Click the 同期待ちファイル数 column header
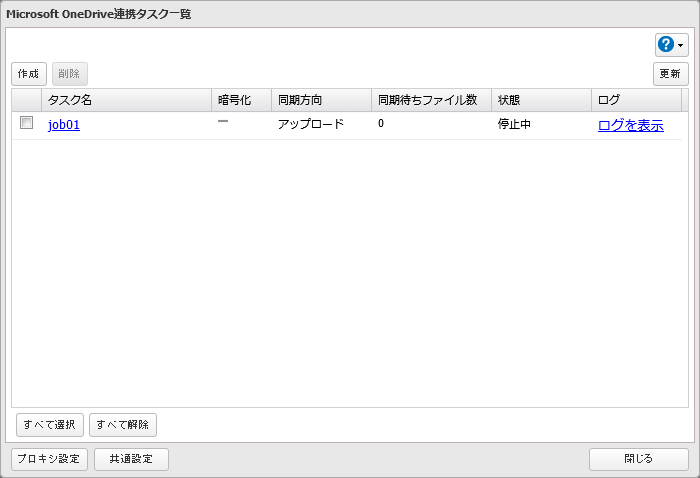 (x=431, y=100)
